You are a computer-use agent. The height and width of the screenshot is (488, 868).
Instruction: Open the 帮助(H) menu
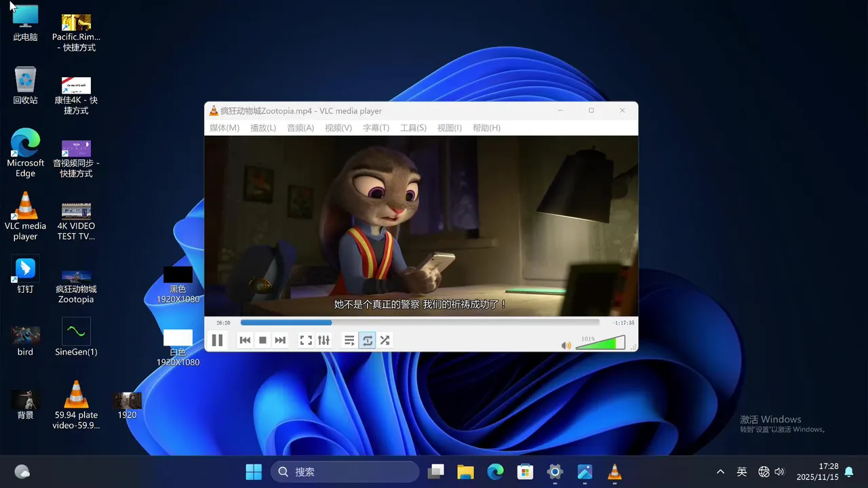coord(486,128)
